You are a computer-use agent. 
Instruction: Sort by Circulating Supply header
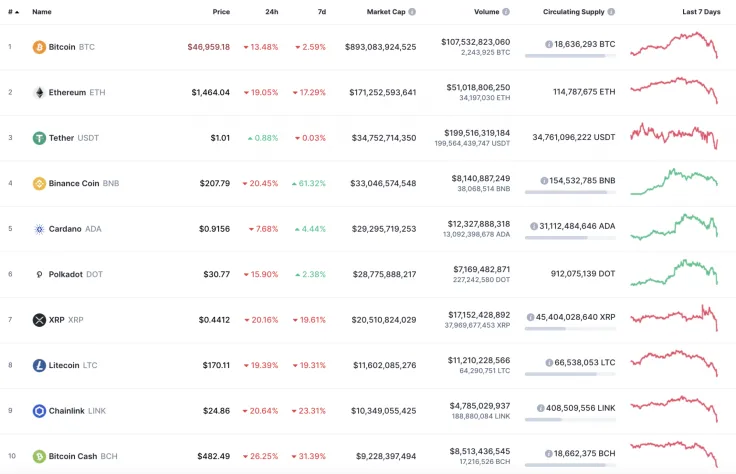[x=574, y=12]
